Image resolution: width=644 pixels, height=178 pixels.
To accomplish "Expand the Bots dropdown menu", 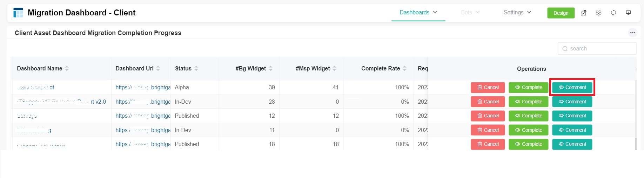I will coord(470,12).
